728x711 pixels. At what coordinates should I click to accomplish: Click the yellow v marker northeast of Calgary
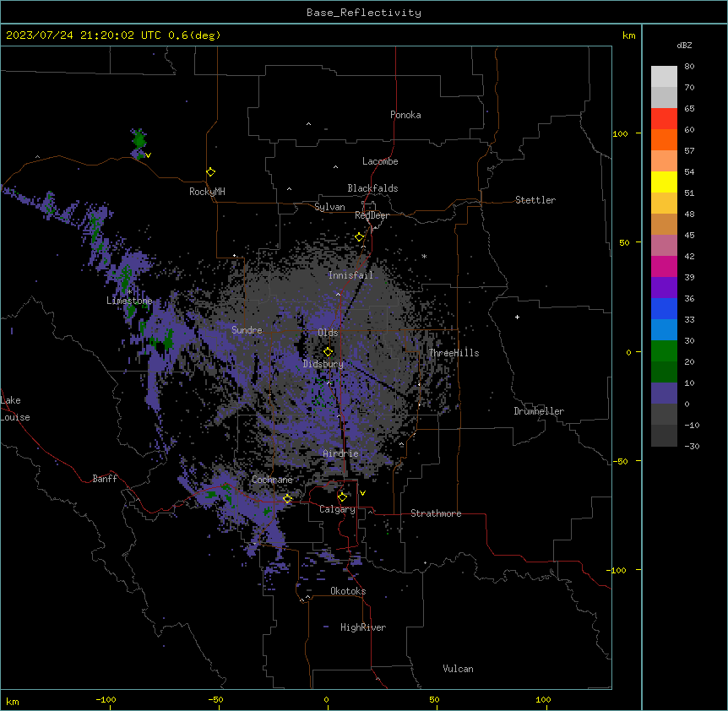point(362,493)
